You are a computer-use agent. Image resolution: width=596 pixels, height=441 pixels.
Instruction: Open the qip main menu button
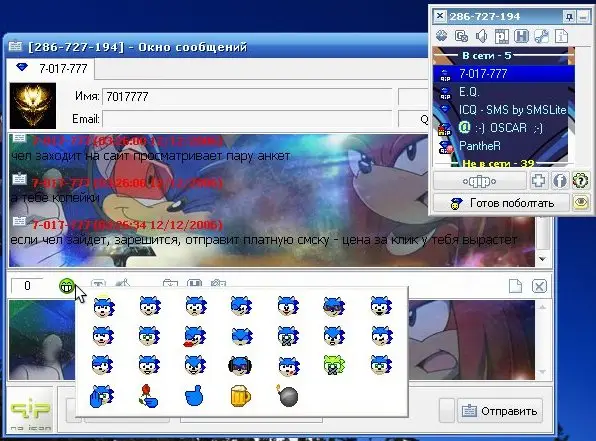pyautogui.click(x=480, y=181)
